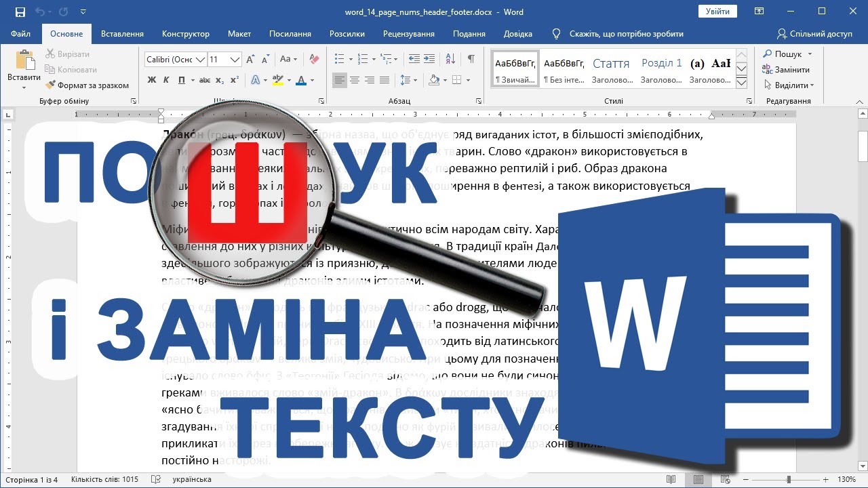Click the Sort A-Z icon
868x488 pixels.
coord(452,60)
